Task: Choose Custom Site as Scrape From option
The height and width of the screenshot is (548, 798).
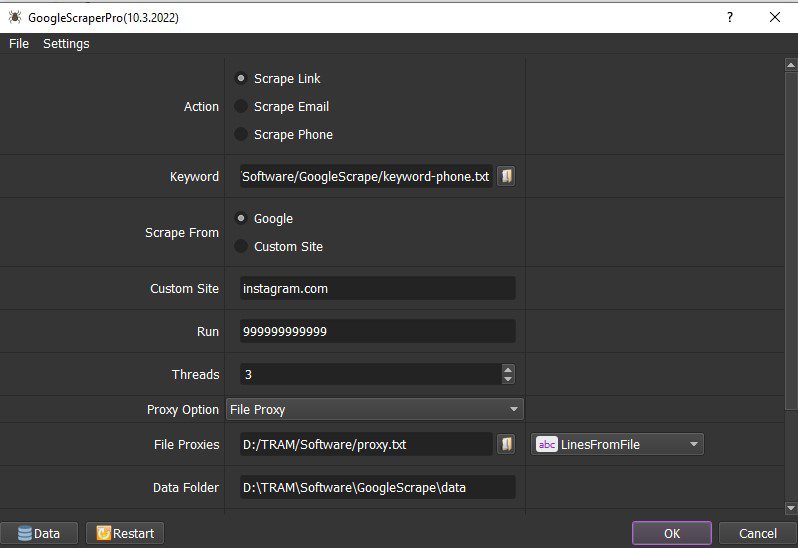Action: 241,246
